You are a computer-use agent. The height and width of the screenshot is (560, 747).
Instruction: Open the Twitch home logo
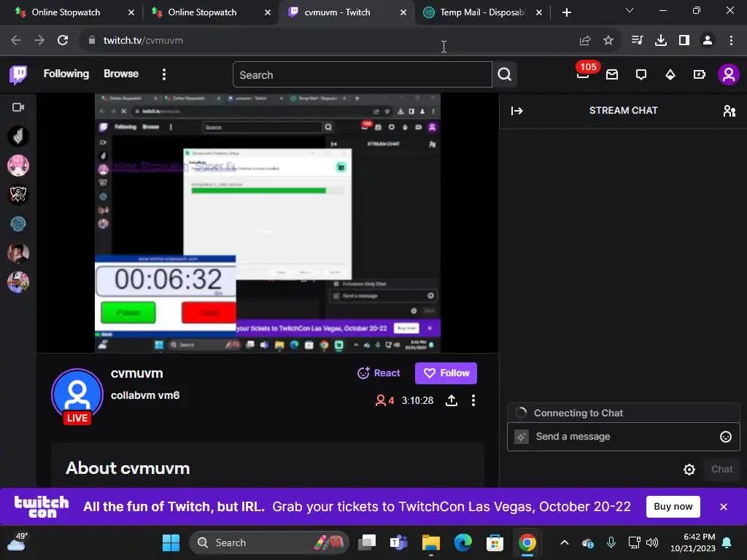[x=18, y=75]
